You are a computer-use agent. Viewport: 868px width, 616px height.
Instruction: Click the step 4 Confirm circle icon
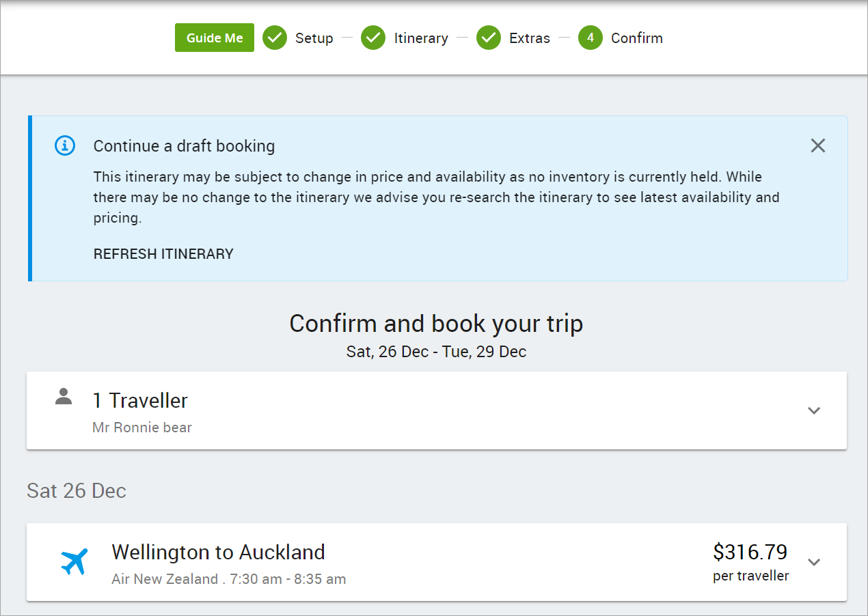coord(591,38)
